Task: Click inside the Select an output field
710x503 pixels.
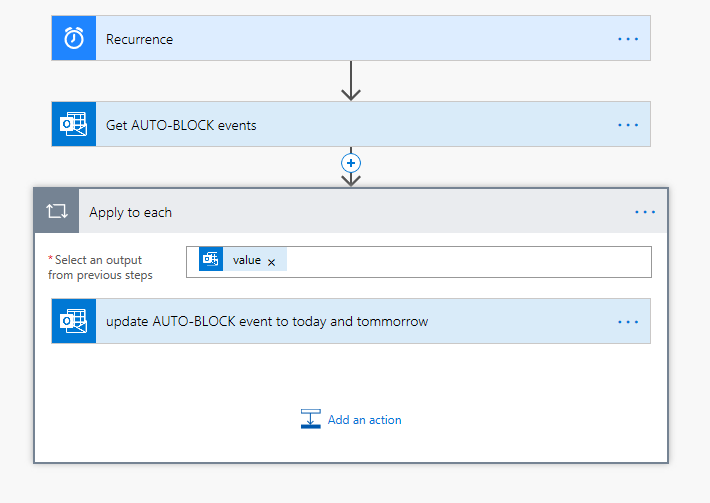Action: 460,261
